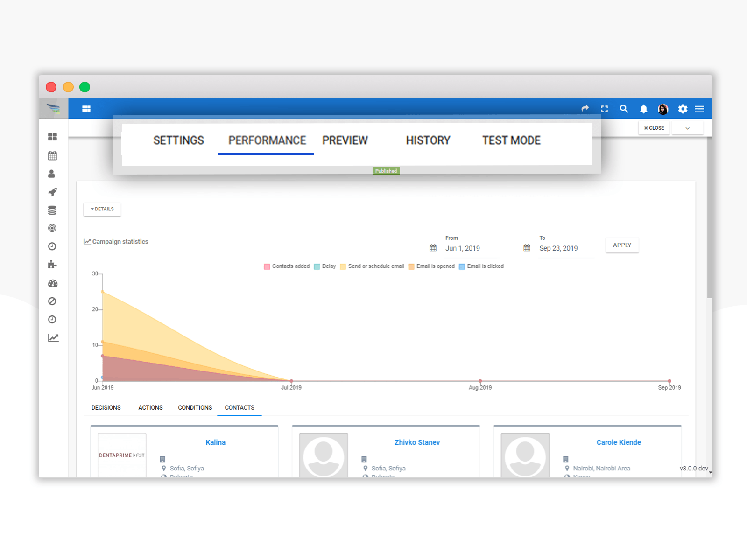
Task: Click the v3.0.0-dev version label
Action: click(694, 468)
